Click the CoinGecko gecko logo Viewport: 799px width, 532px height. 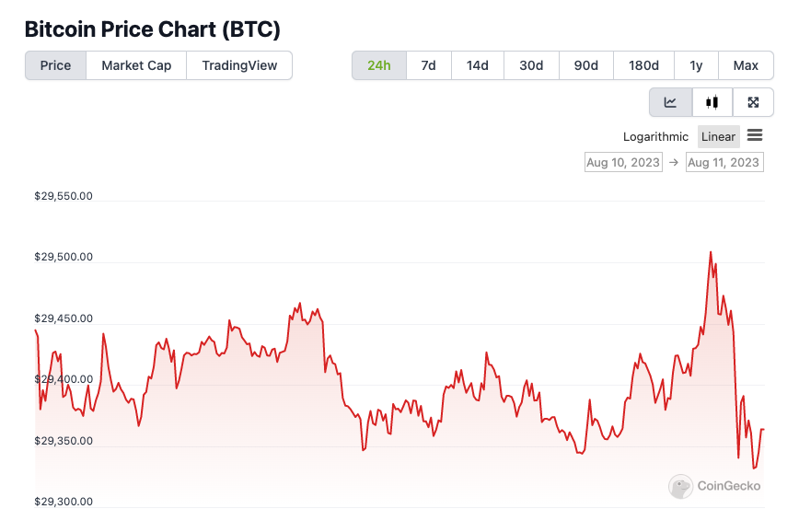(x=680, y=486)
